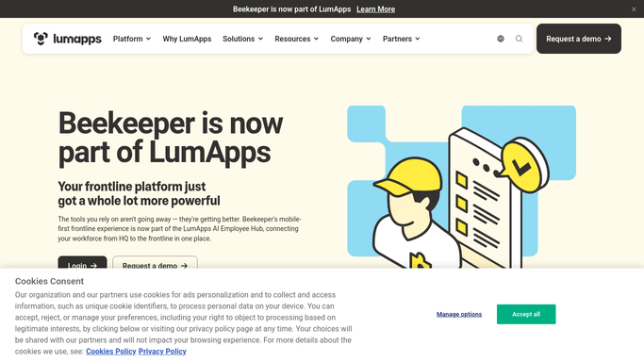This screenshot has height=362, width=644.
Task: Expand the Platform menu
Action: [132, 39]
